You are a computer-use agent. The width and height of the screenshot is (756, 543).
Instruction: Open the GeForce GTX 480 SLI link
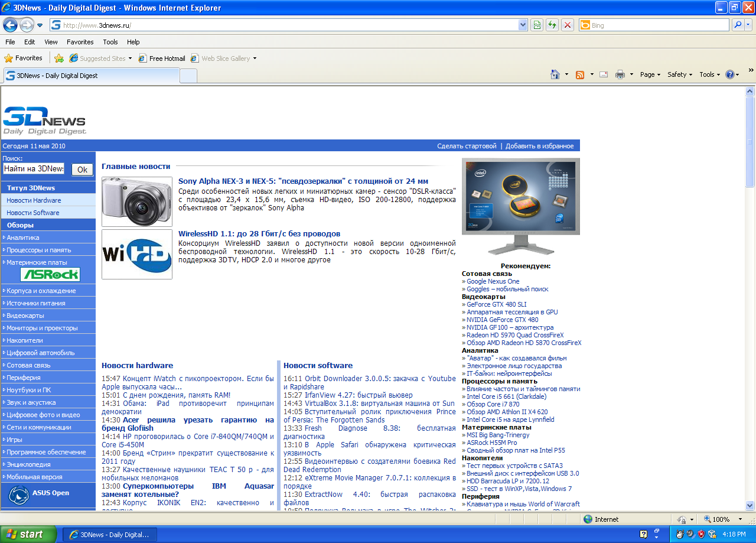[x=497, y=304]
